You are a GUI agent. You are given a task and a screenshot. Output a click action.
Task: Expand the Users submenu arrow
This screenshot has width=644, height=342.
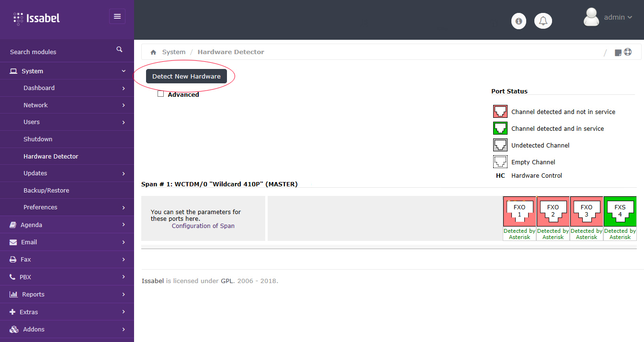(124, 122)
